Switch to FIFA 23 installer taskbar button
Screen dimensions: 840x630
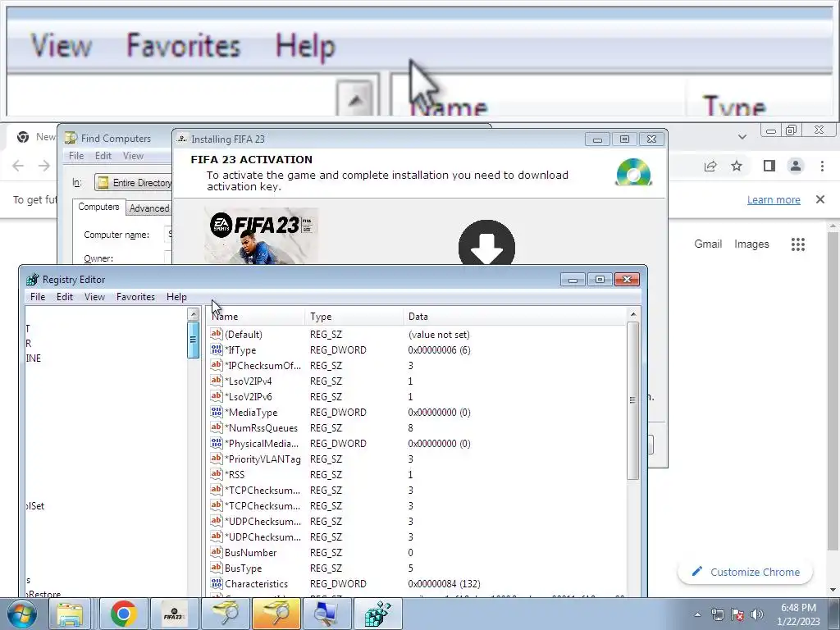point(174,614)
